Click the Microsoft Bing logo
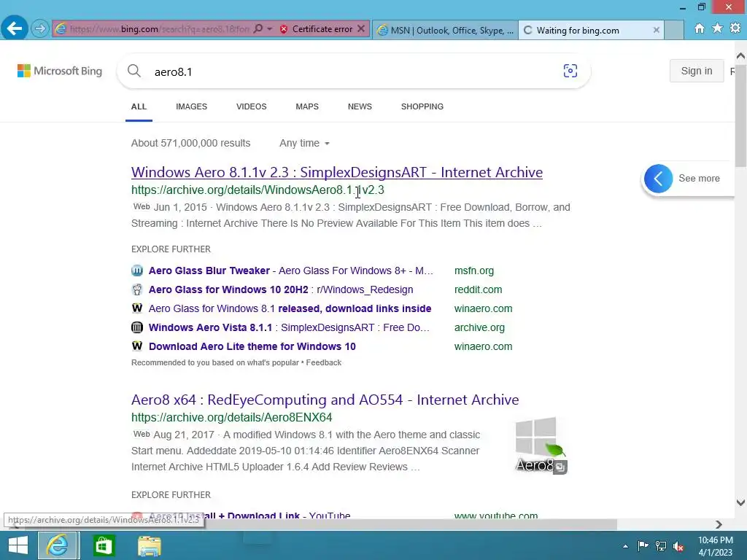Screen dimensions: 747x560 (60, 71)
